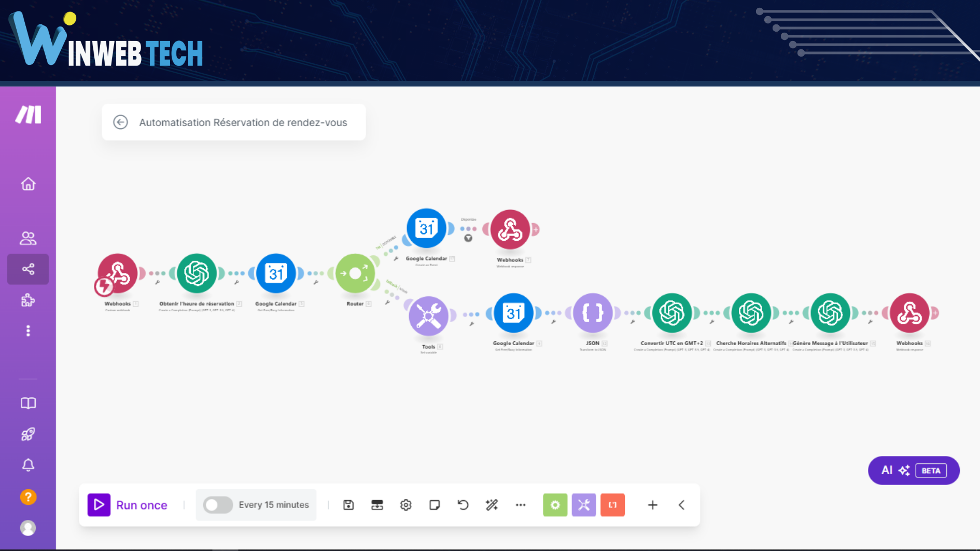
Task: Toggle the scenario scheduling switch
Action: tap(218, 505)
